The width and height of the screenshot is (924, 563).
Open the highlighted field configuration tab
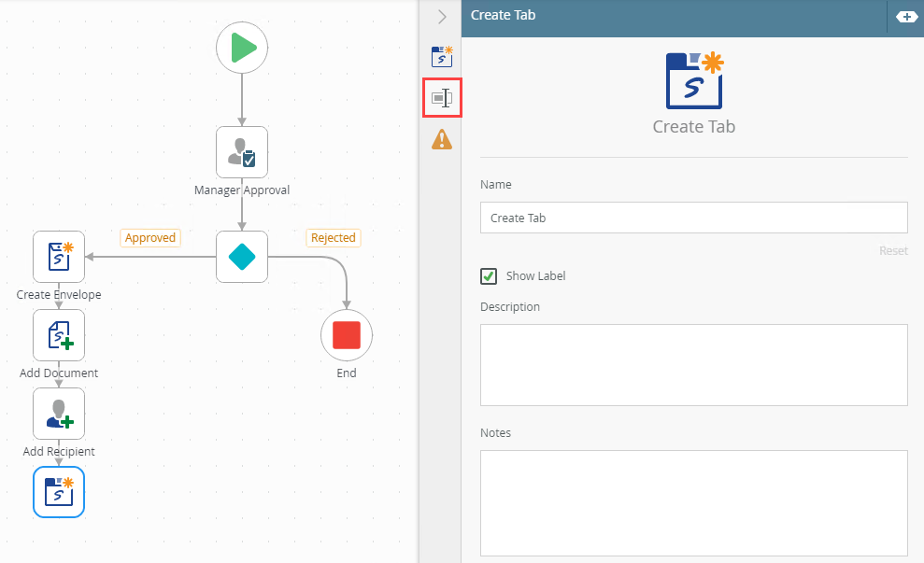[x=442, y=98]
